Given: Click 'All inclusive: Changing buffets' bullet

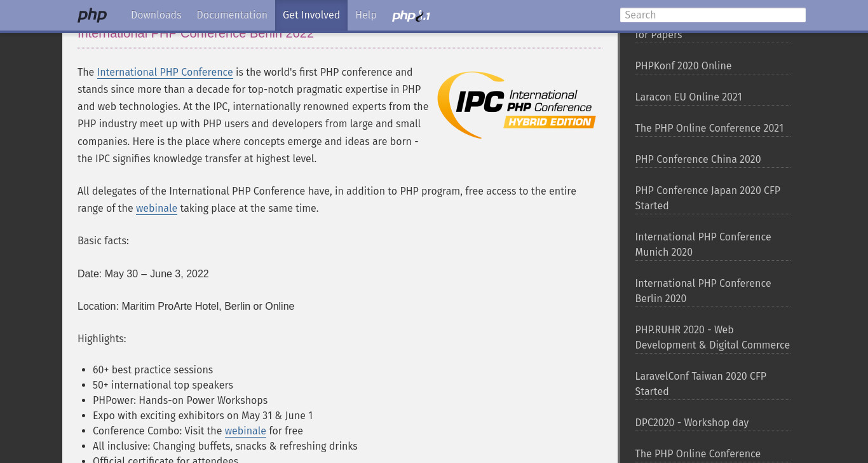Looking at the screenshot, I should 225,446.
